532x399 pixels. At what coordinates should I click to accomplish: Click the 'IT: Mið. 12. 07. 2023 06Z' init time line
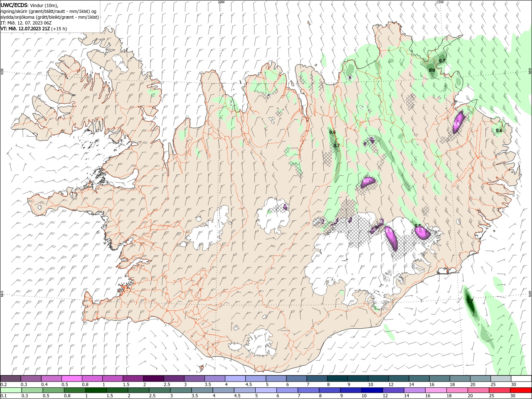click(x=25, y=23)
